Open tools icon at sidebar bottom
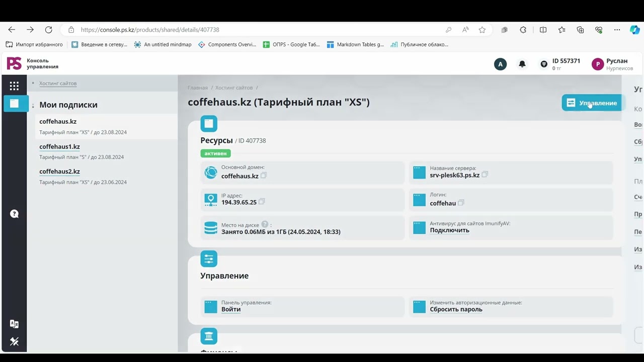Viewport: 644px width, 362px height. click(x=14, y=342)
